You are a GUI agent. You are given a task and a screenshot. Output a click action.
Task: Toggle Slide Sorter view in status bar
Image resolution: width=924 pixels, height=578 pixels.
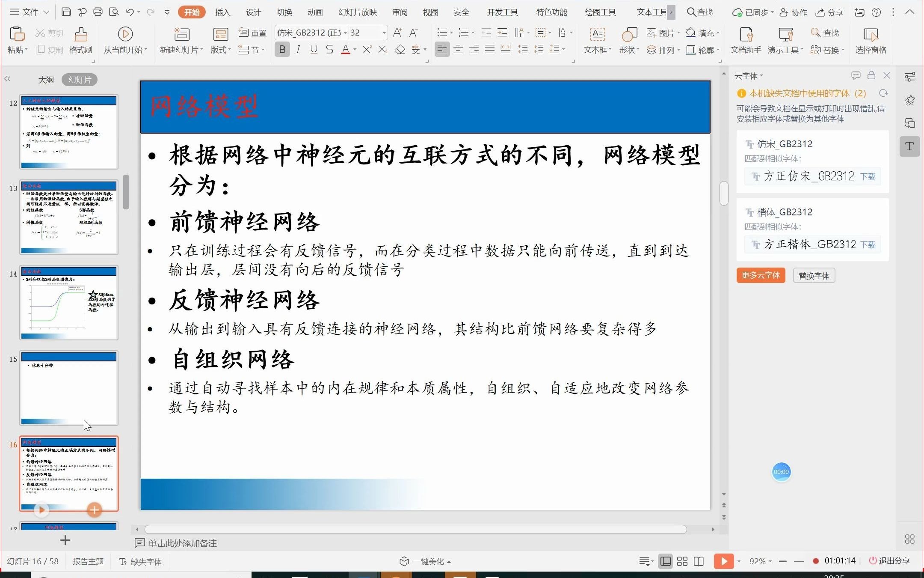tap(682, 561)
